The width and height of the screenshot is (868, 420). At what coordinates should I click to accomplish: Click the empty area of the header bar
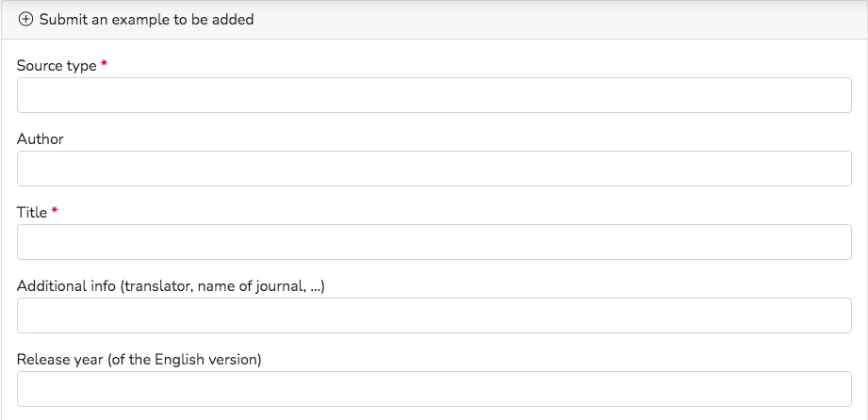click(553, 20)
